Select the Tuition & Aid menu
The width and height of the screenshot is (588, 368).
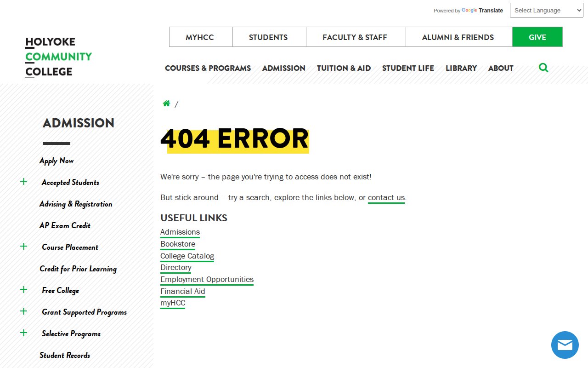[x=344, y=68]
